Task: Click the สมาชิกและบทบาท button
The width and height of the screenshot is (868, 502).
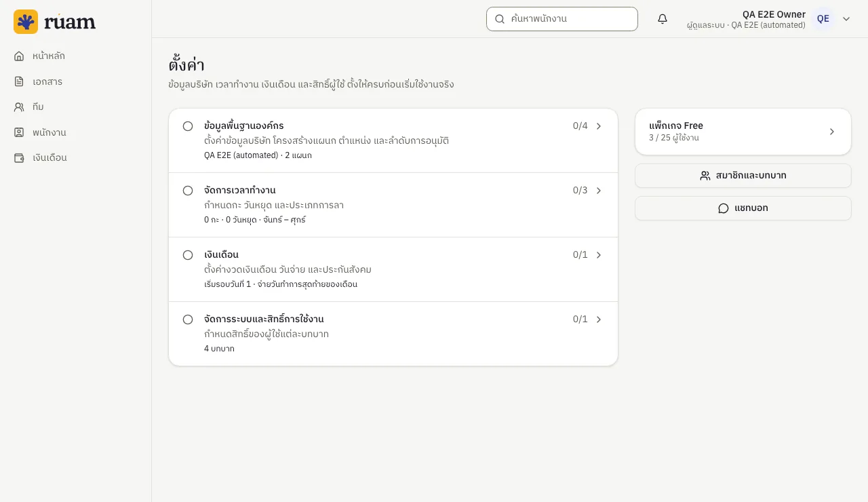Action: tap(743, 176)
